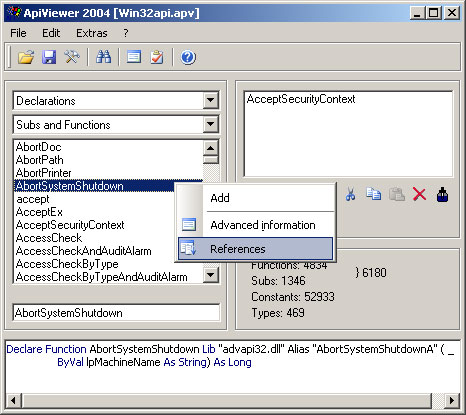Open the Extras menu

coord(92,33)
